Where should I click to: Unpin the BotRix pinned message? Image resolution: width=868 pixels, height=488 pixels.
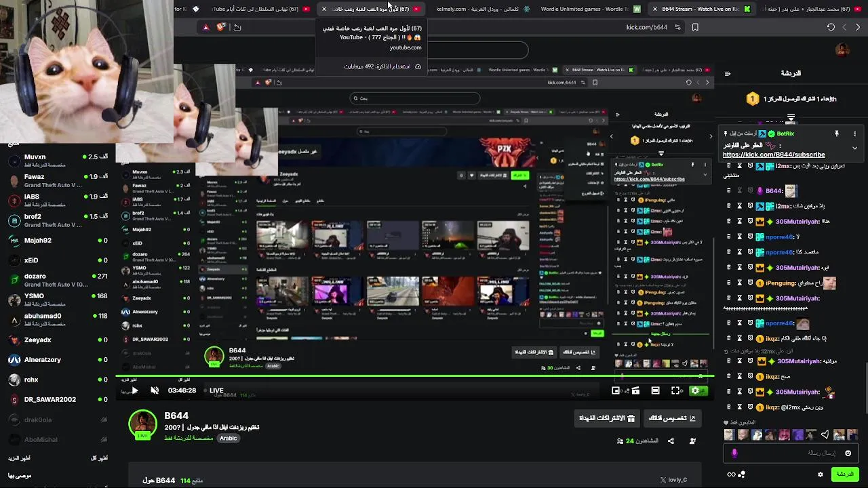pos(837,134)
